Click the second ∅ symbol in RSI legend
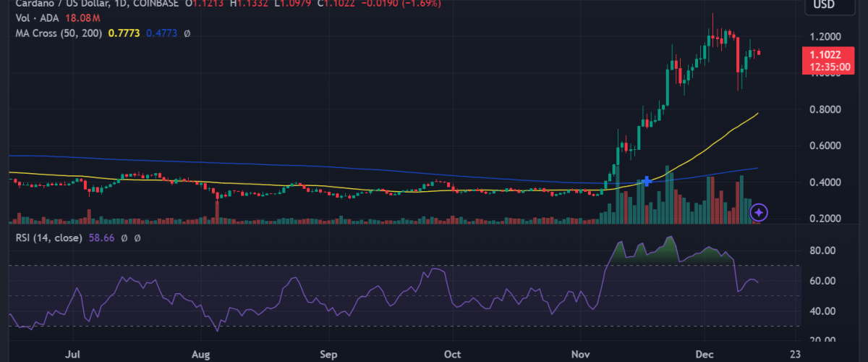 pyautogui.click(x=137, y=237)
